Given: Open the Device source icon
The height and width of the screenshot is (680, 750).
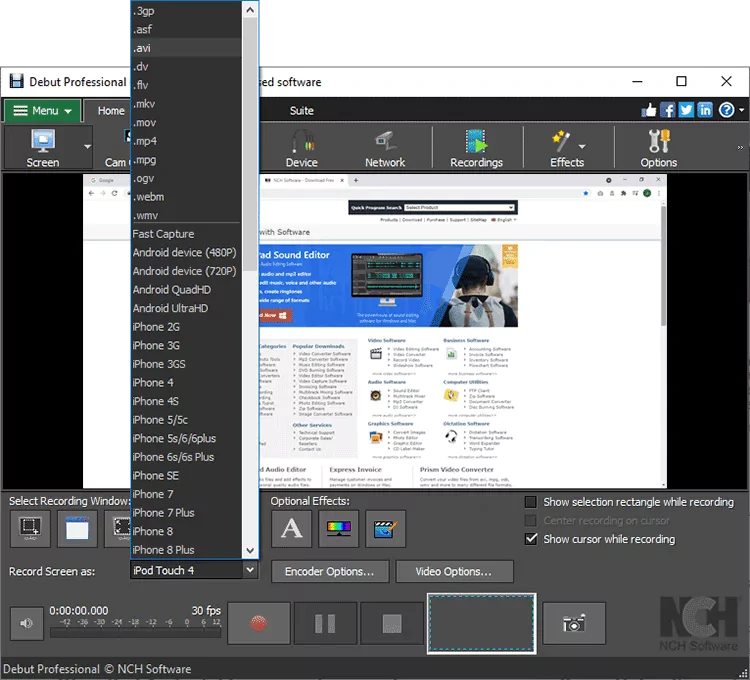Looking at the screenshot, I should 301,148.
